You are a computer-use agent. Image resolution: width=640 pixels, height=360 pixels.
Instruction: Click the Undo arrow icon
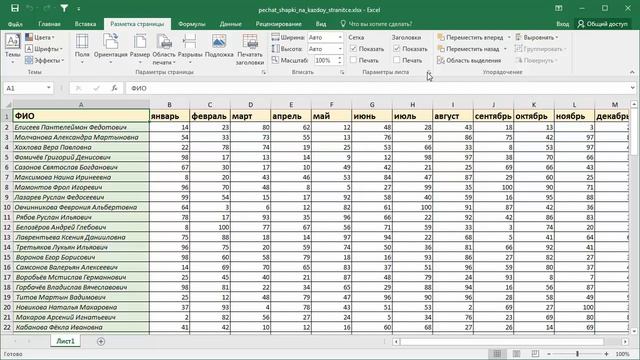point(29,8)
